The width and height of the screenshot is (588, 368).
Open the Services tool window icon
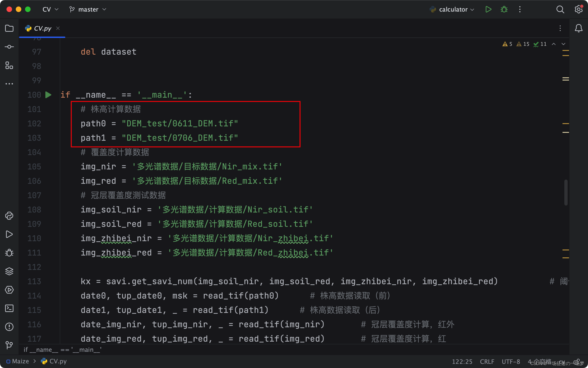[x=9, y=290]
